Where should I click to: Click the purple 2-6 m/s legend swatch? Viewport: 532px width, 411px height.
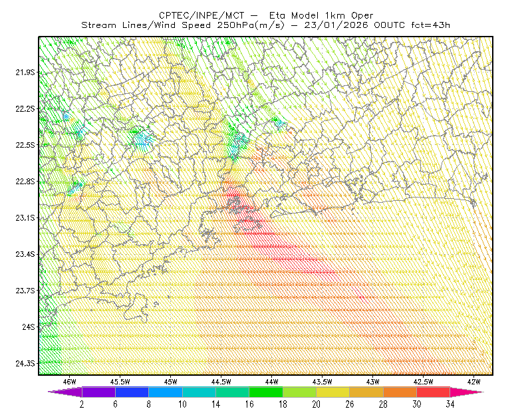click(x=98, y=392)
